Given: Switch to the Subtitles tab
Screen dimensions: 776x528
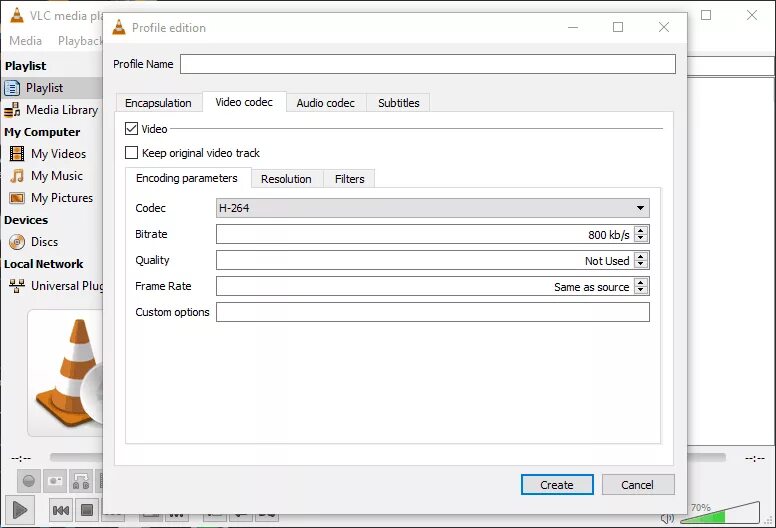Looking at the screenshot, I should pos(398,103).
